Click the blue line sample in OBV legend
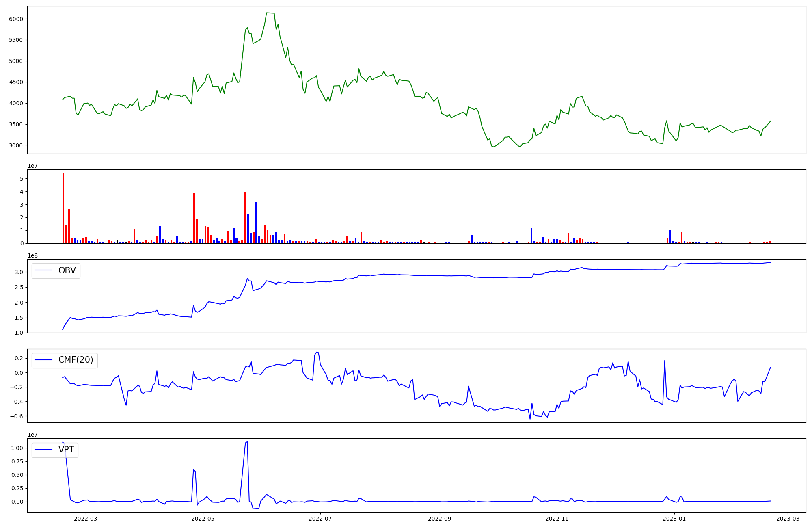Viewport: 812px width, 528px height. (x=44, y=270)
